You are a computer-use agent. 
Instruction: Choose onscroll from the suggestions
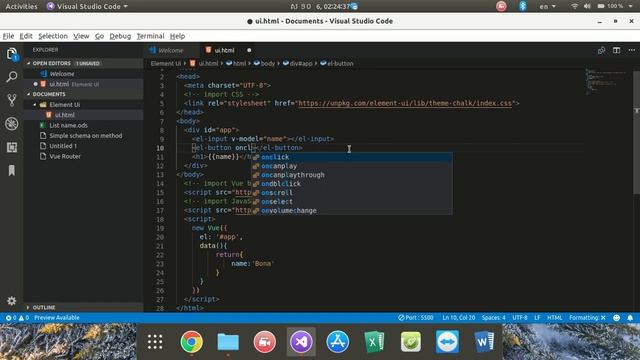351,193
